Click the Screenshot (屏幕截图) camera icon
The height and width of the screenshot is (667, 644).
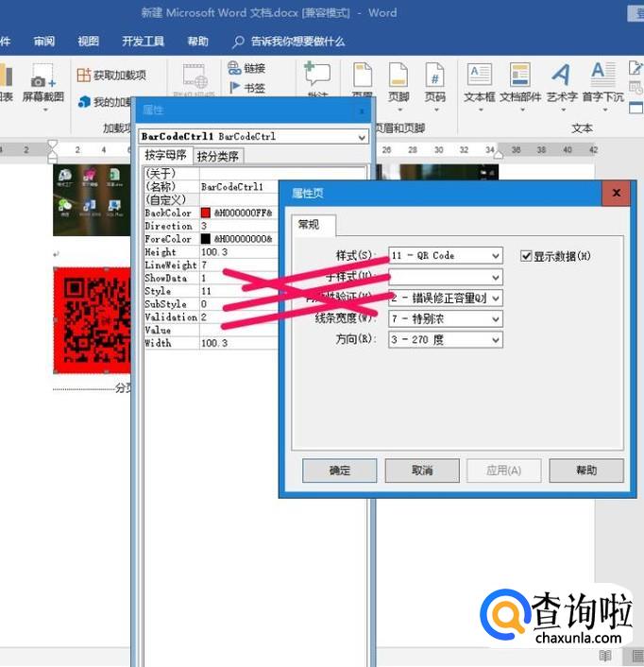(x=42, y=77)
